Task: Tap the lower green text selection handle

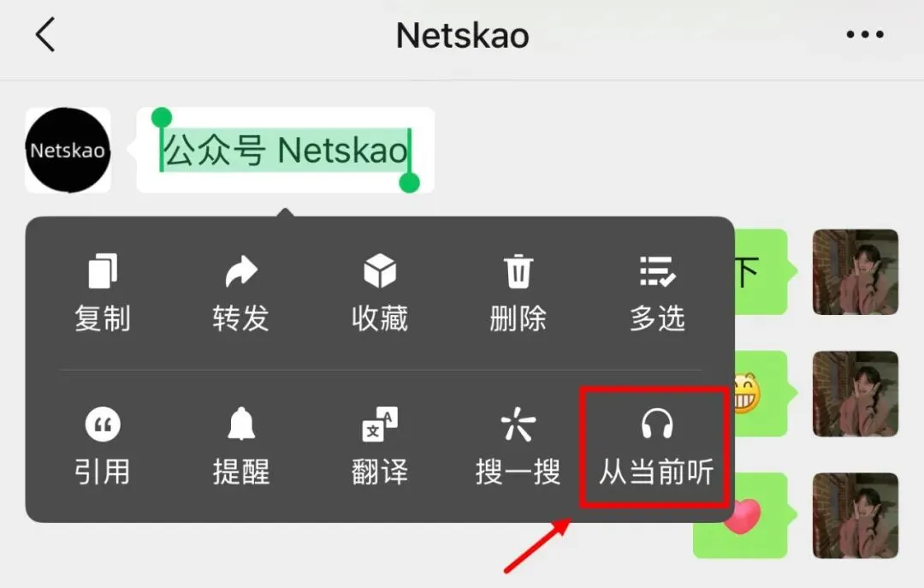Action: click(x=410, y=182)
